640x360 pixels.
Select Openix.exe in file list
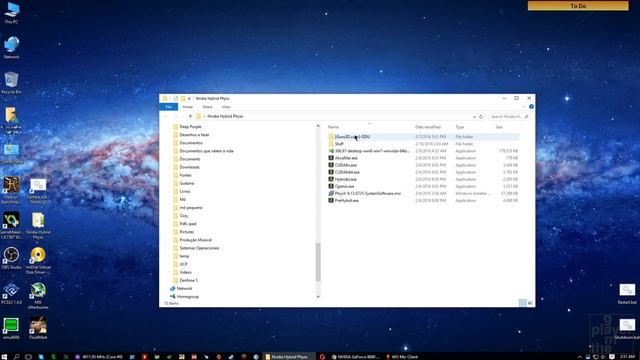[344, 186]
